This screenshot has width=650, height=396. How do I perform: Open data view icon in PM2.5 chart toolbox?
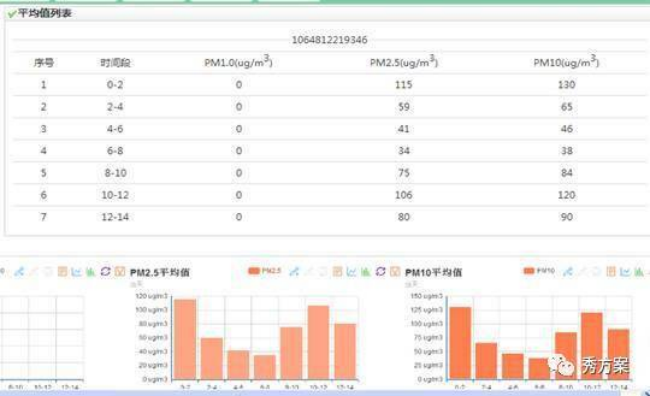(337, 272)
